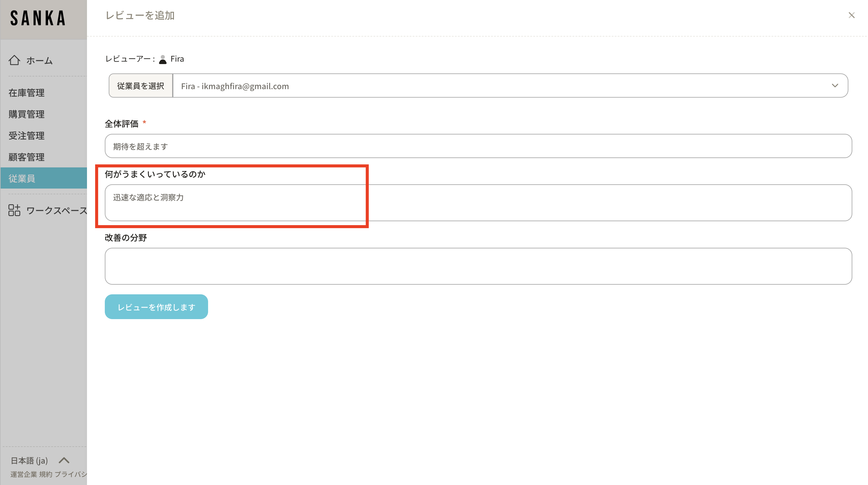Expand the employee selection dropdown arrow
The width and height of the screenshot is (868, 485).
(x=835, y=86)
